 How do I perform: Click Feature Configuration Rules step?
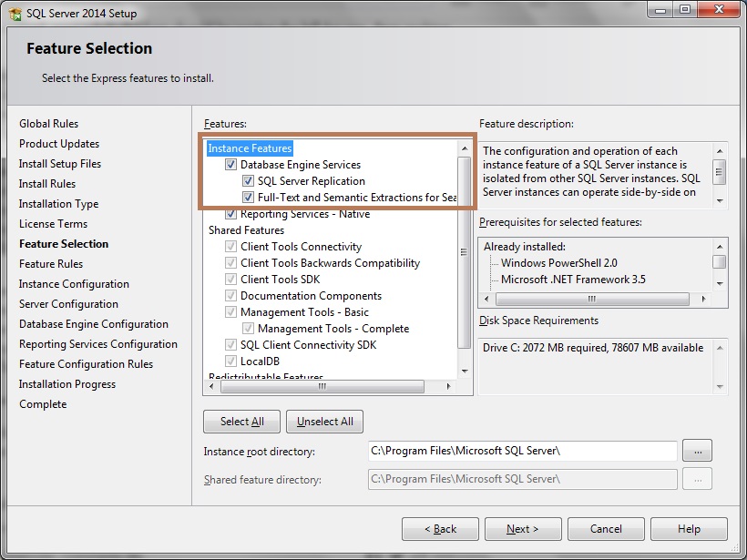click(87, 364)
